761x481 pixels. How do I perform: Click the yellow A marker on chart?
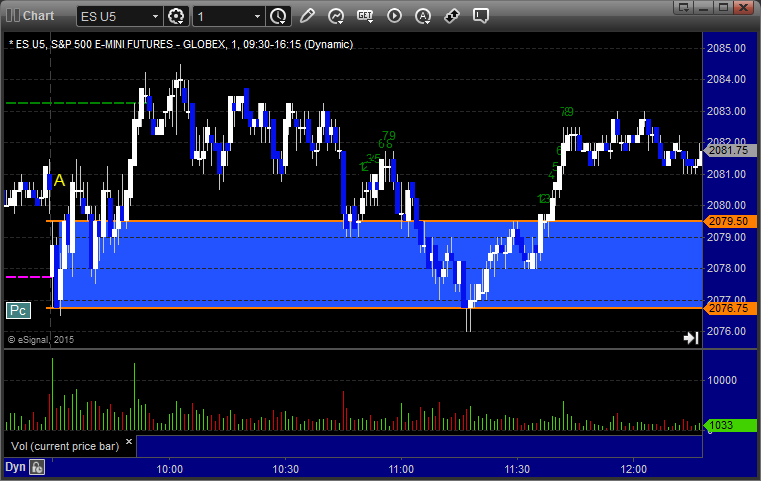click(59, 181)
